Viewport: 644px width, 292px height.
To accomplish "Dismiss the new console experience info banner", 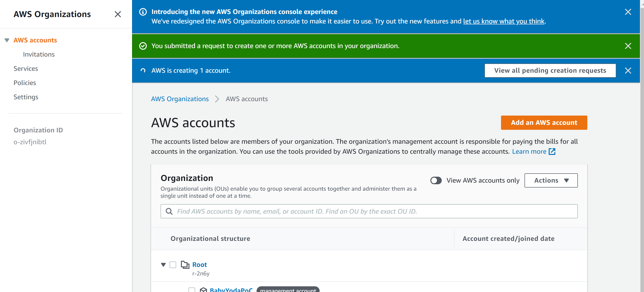I will pyautogui.click(x=628, y=12).
